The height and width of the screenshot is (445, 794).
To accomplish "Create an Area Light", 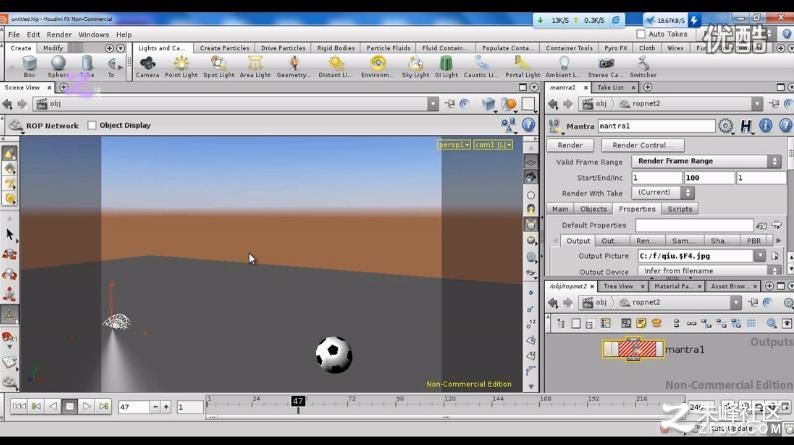I will click(255, 67).
